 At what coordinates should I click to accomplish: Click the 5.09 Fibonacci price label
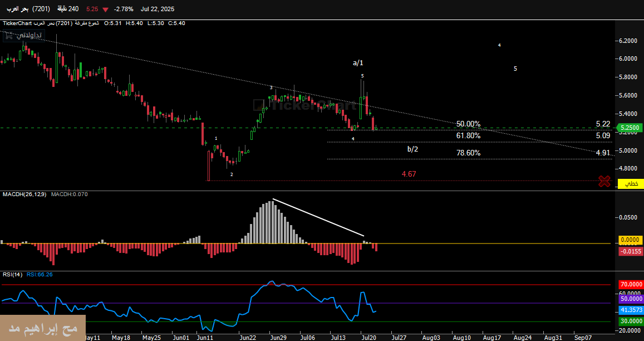(x=603, y=135)
